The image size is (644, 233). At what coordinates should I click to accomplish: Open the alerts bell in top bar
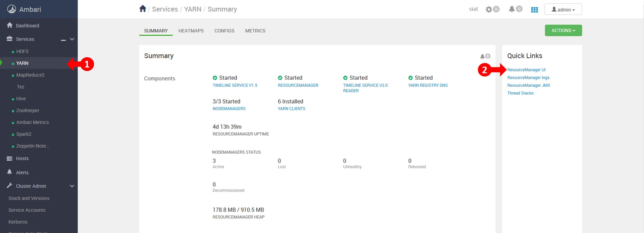pos(512,9)
